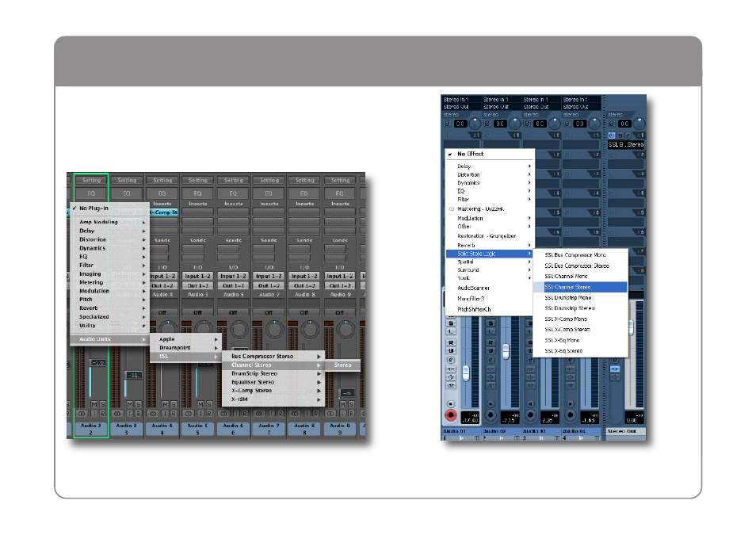Record-enable the Cubase Audio 01 channel

coord(451,415)
